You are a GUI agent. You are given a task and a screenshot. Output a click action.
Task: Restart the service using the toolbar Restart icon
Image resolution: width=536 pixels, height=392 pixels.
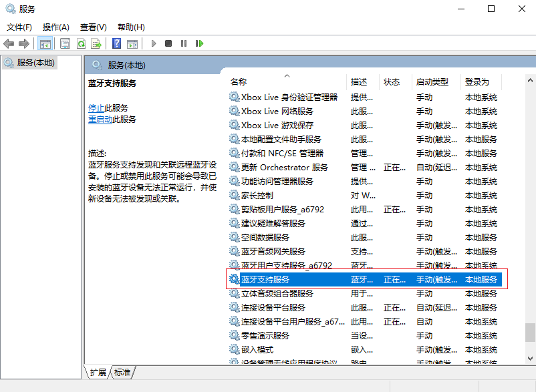pos(199,43)
